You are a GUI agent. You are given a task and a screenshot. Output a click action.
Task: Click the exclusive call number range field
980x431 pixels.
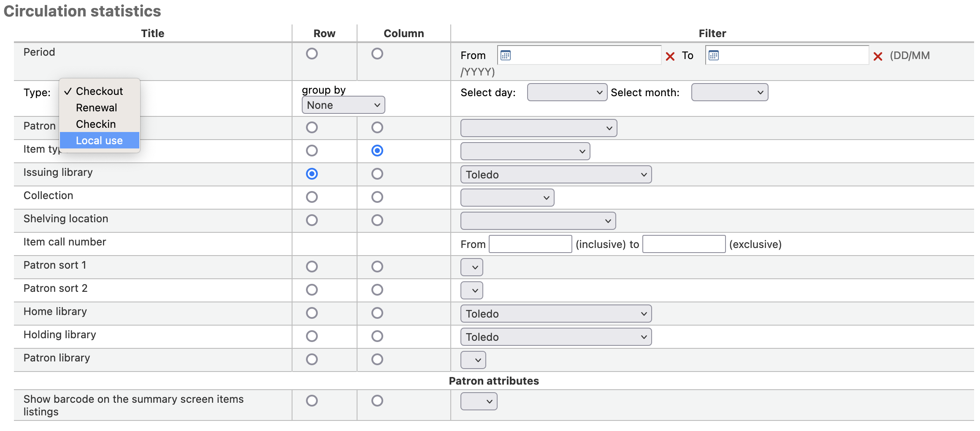coord(684,244)
